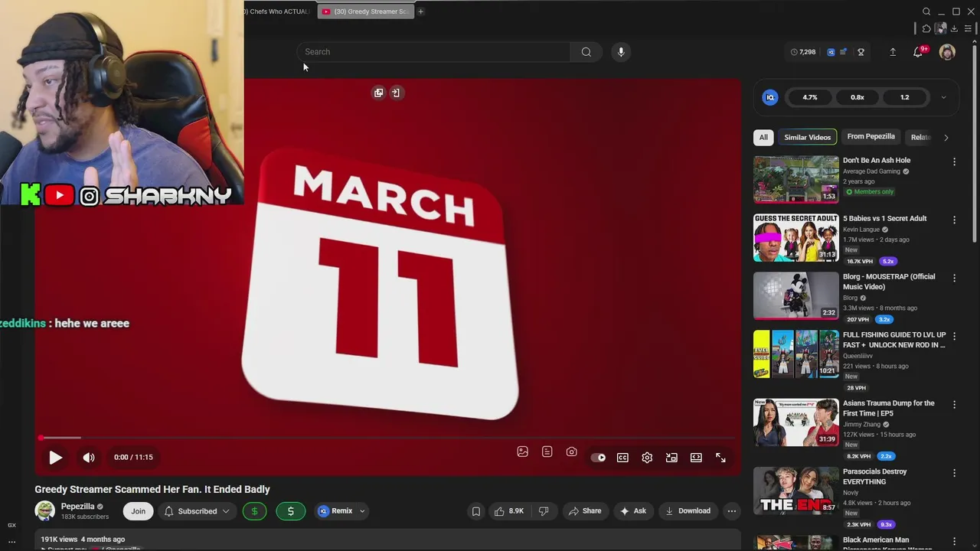The image size is (980, 551).
Task: Select the All filter chip
Action: click(x=763, y=137)
